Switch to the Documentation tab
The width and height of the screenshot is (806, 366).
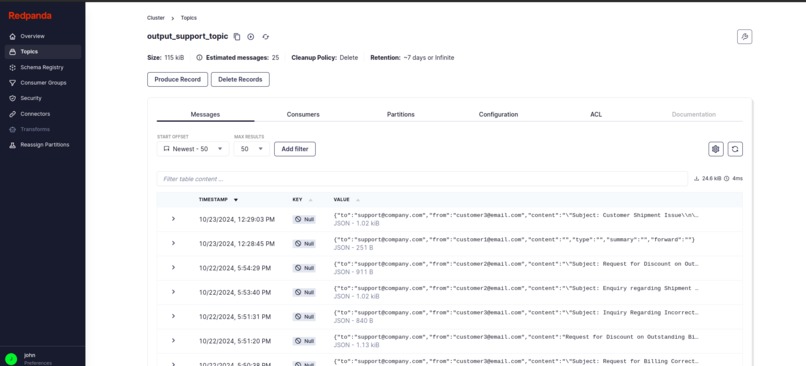(x=693, y=115)
